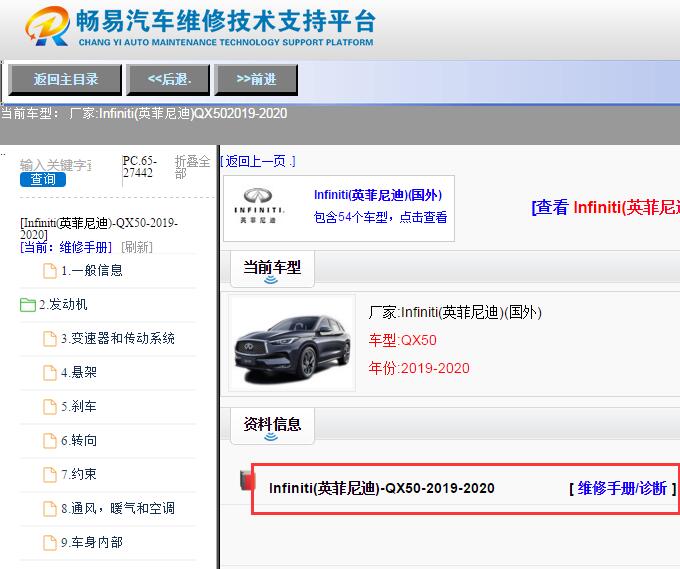
Task: Click 折叠全部 to collapse all
Action: pyautogui.click(x=192, y=167)
